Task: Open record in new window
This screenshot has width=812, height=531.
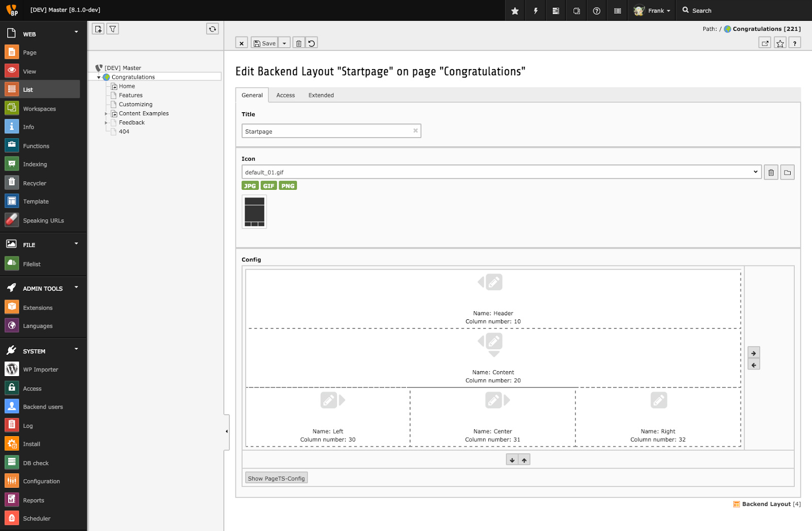Action: (x=765, y=43)
